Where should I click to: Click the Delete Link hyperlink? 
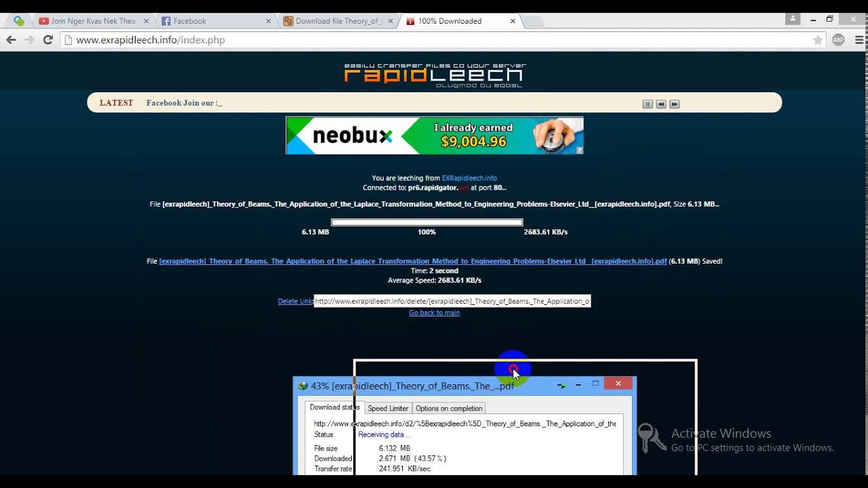(x=296, y=301)
